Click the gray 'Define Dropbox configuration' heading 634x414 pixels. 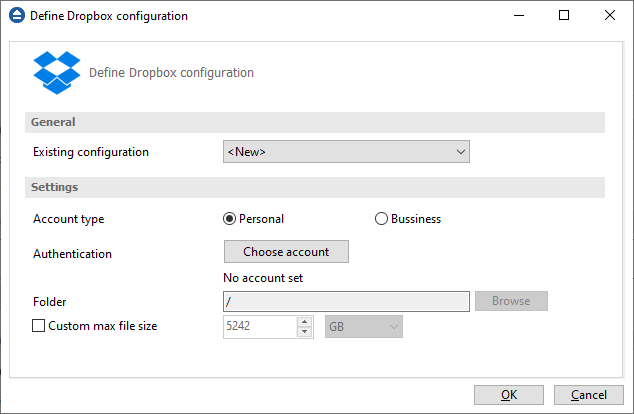171,73
